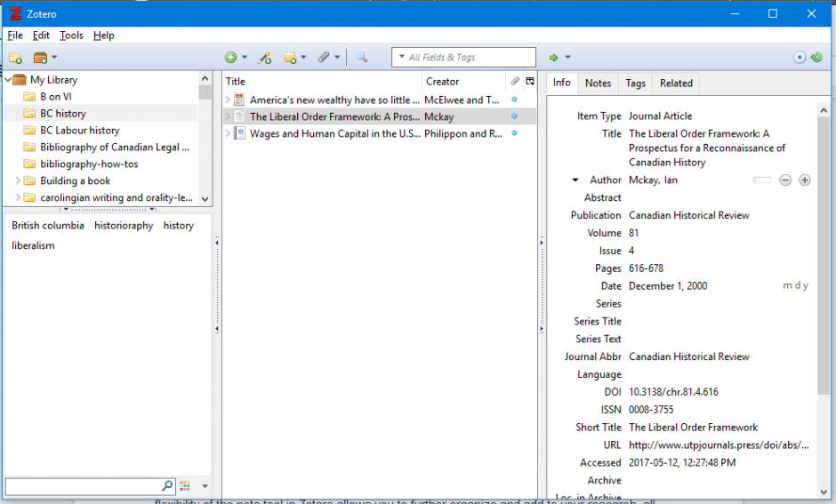Image resolution: width=836 pixels, height=504 pixels.
Task: Click the tag filter input field
Action: pos(83,486)
